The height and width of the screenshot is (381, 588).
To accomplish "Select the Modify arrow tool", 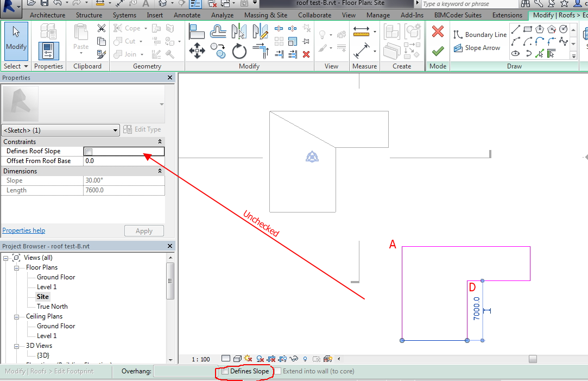I will coord(16,41).
